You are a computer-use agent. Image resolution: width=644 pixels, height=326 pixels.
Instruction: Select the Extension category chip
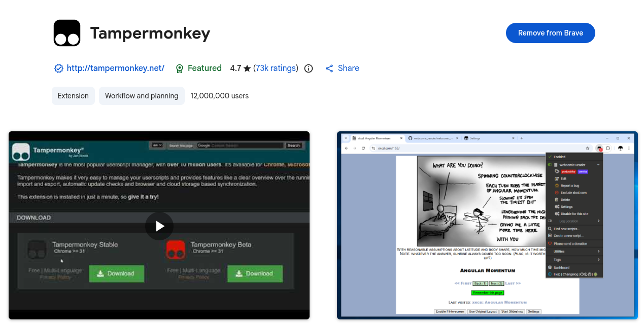73,96
